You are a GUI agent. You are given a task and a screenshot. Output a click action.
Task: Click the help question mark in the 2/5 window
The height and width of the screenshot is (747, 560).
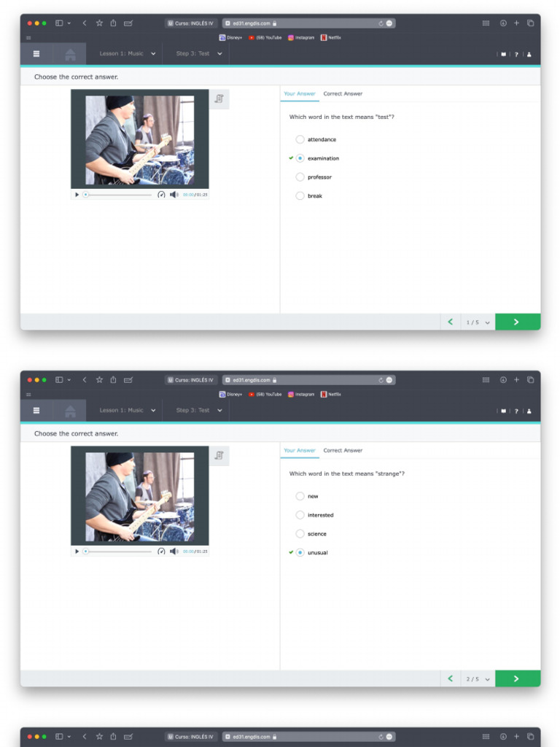point(516,411)
